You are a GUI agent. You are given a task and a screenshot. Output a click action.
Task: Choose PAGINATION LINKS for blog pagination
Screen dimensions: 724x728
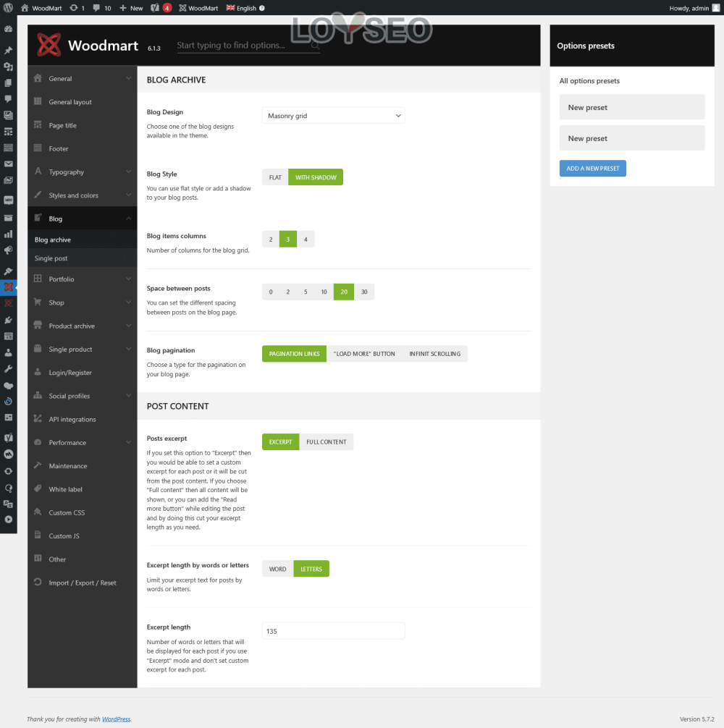295,354
